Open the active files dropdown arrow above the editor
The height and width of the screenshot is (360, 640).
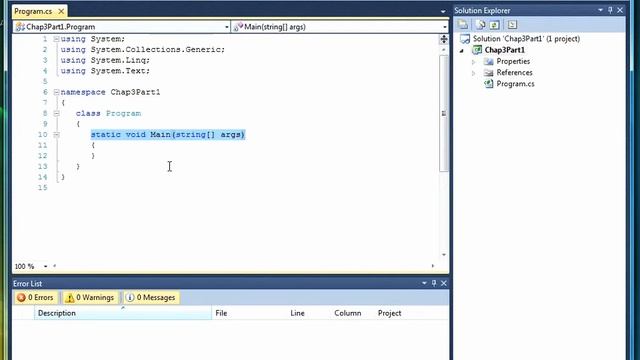click(443, 11)
